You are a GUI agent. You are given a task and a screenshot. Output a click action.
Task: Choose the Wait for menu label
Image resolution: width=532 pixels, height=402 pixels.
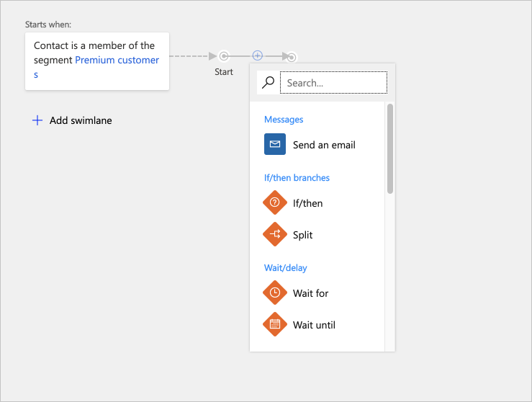(x=310, y=293)
